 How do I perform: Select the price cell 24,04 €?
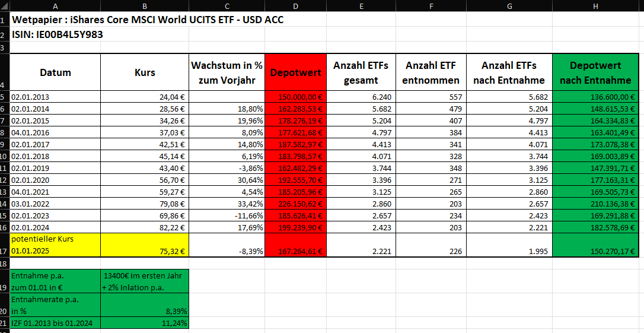click(x=145, y=97)
